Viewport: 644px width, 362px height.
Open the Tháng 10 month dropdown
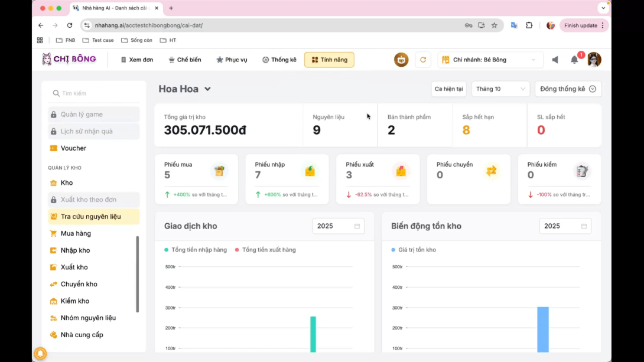pos(499,89)
